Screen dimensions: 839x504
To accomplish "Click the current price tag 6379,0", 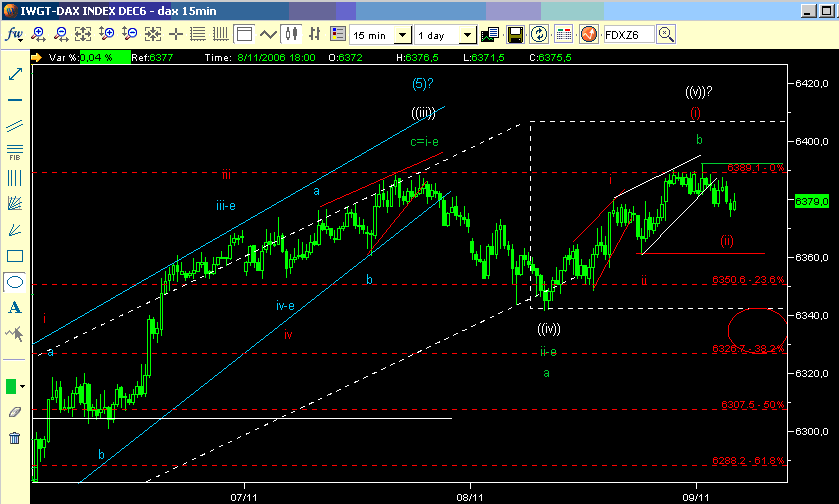I will (x=812, y=202).
